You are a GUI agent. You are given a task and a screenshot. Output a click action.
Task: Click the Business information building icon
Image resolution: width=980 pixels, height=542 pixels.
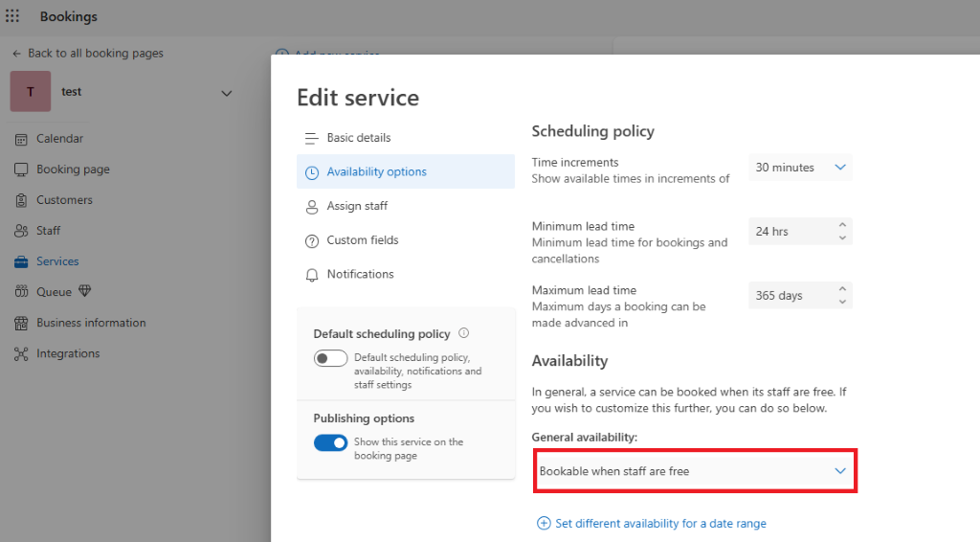(21, 324)
